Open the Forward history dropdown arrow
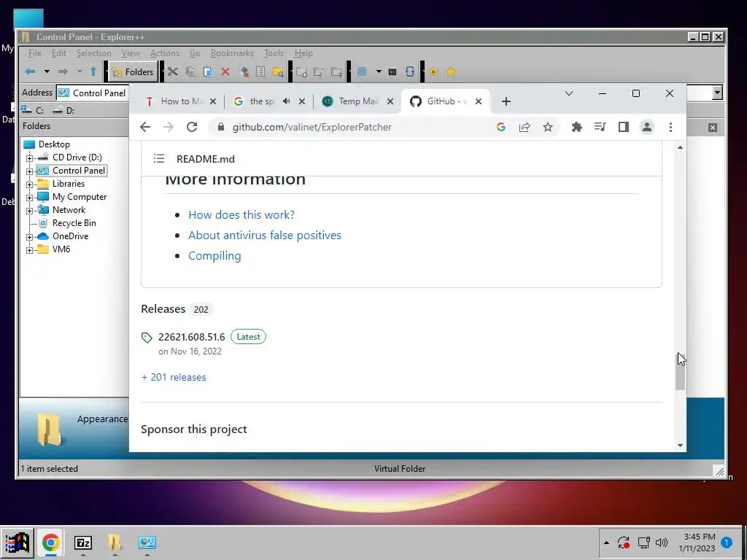Screen dimensions: 747x560 point(80,72)
